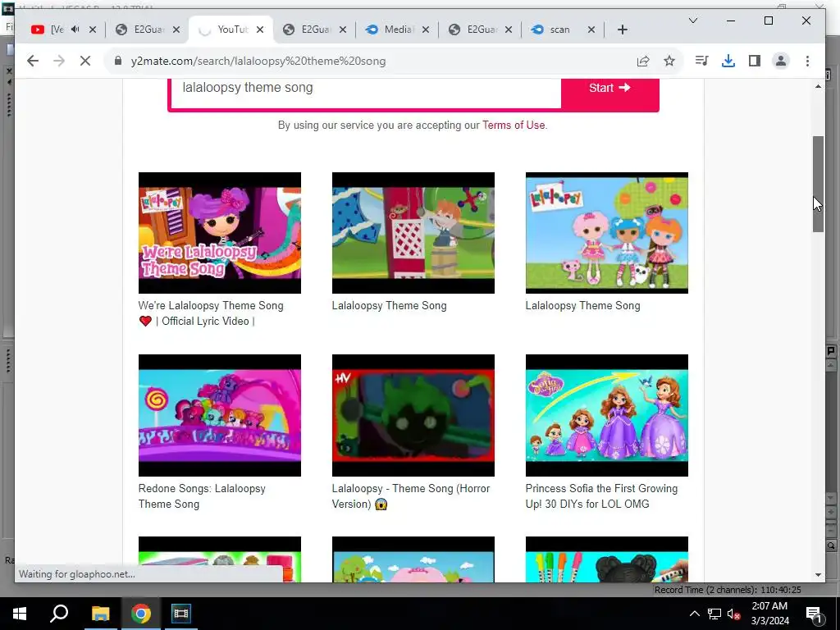This screenshot has height=630, width=840.
Task: Open the taskbar clock showing 2:07 AM
Action: click(769, 614)
